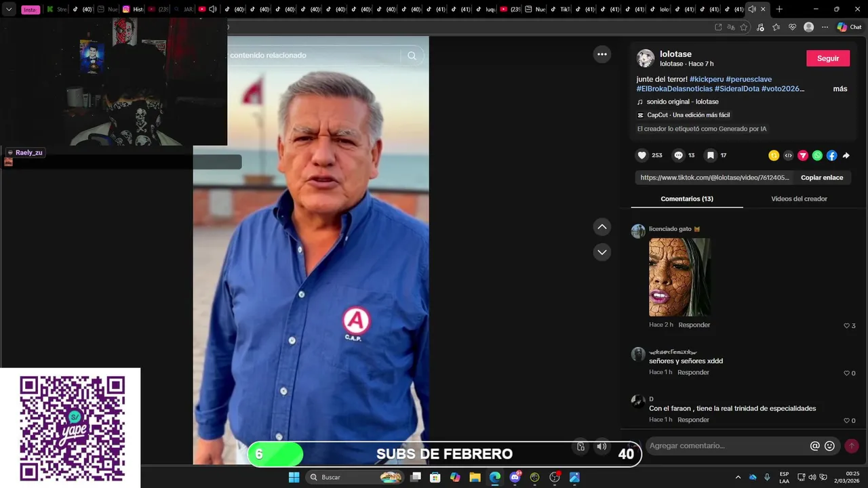868x488 pixels.
Task: Switch to the Instagram Hist tab
Action: click(133, 9)
